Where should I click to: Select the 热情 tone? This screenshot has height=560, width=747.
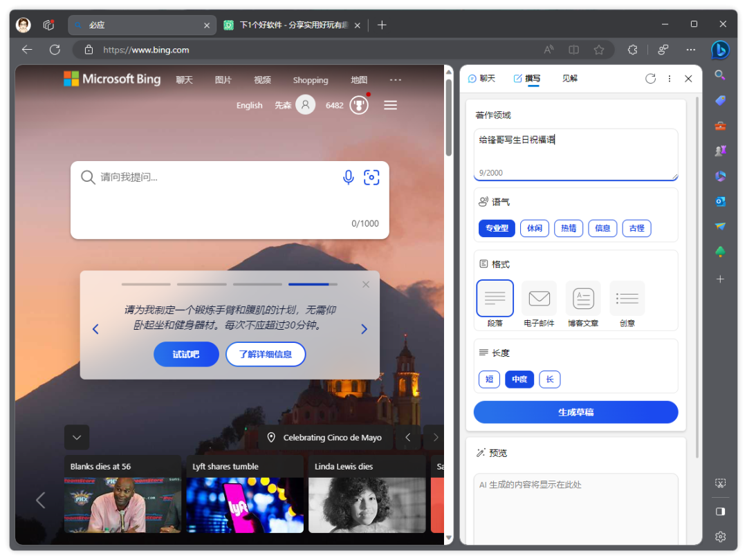pos(569,228)
